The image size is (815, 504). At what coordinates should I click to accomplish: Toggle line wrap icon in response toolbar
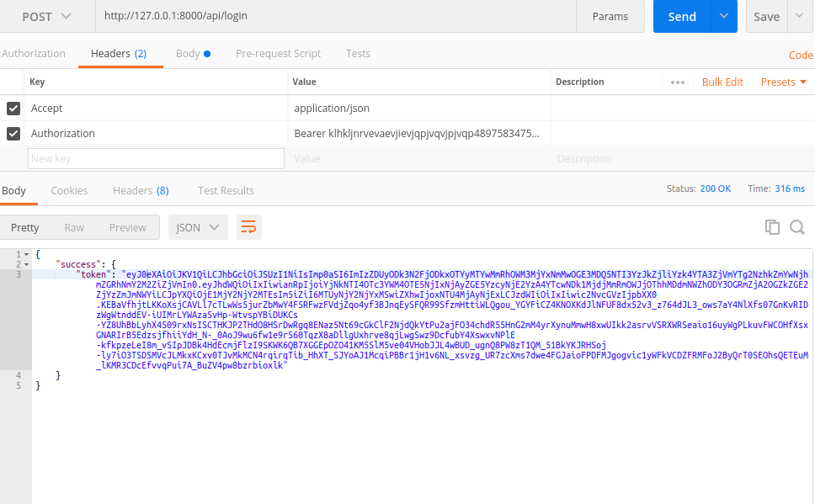coord(248,227)
